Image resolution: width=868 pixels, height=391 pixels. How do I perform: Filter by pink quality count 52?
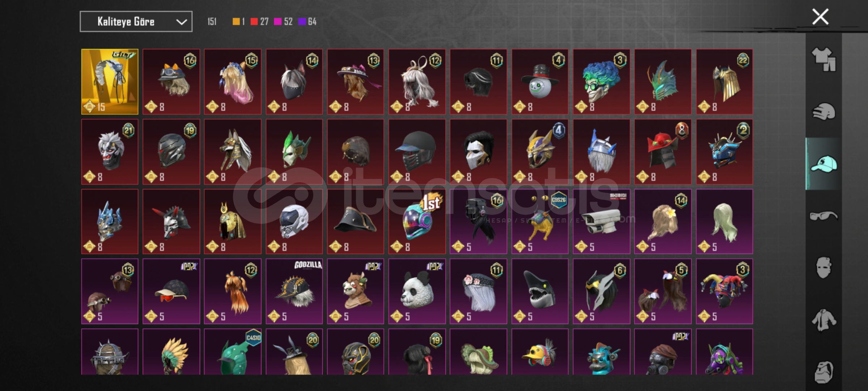tap(284, 22)
